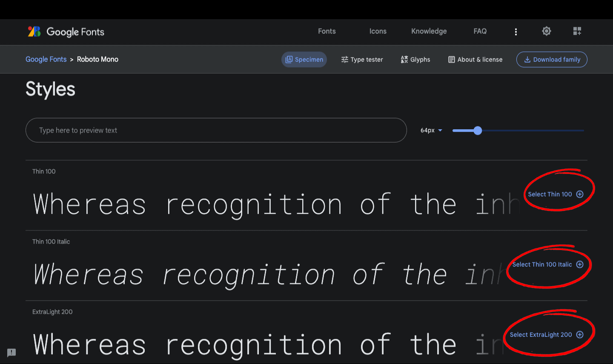Focus the 'Type here to preview text' field

[x=216, y=130]
